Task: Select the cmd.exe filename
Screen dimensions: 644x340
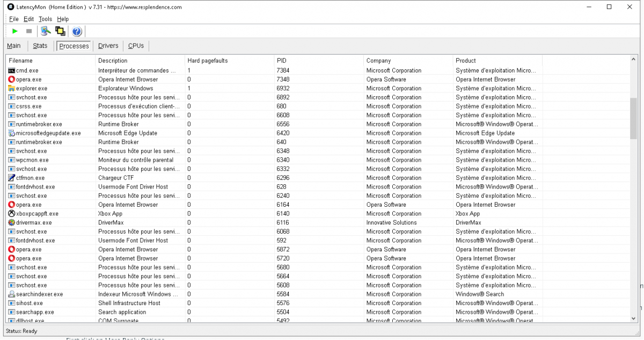Action: click(x=27, y=70)
